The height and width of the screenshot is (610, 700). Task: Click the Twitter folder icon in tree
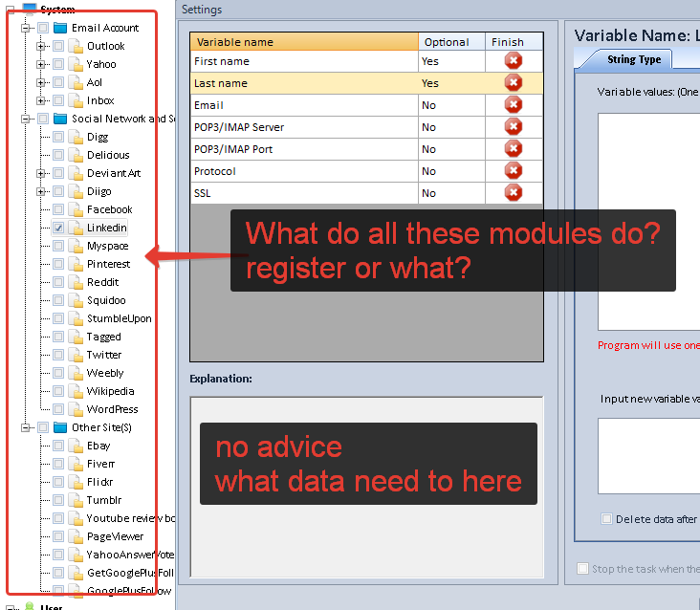coord(77,355)
